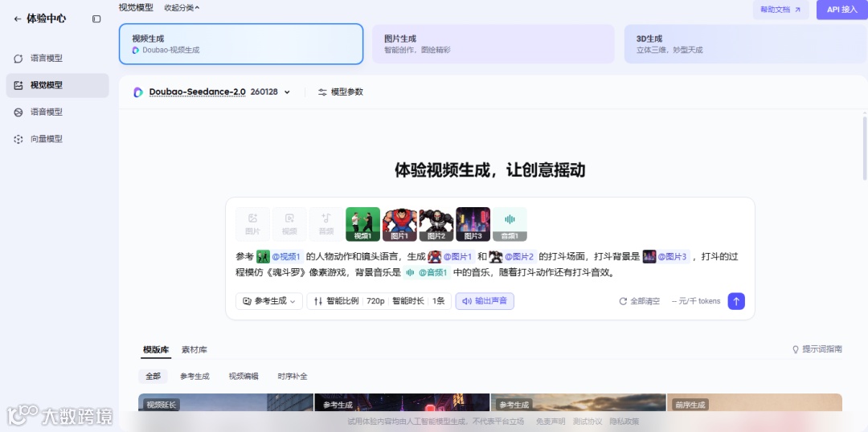Open 提示词指南 guide
The image size is (868, 432).
tap(817, 349)
